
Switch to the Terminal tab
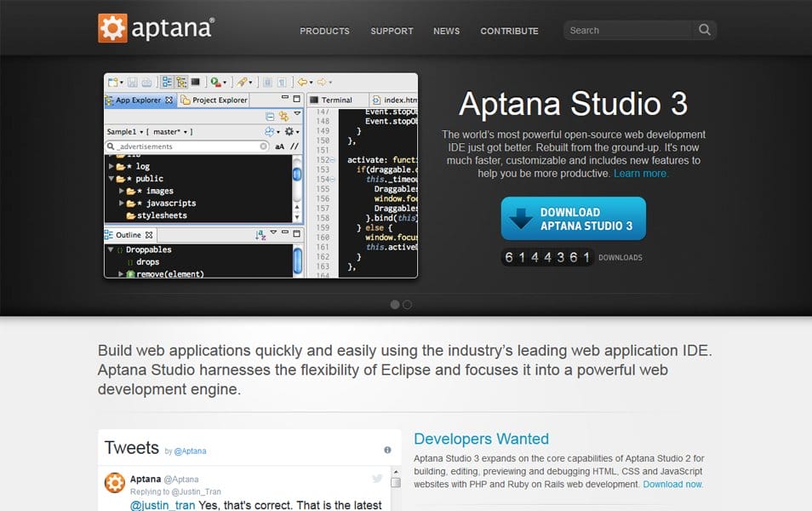coord(337,100)
